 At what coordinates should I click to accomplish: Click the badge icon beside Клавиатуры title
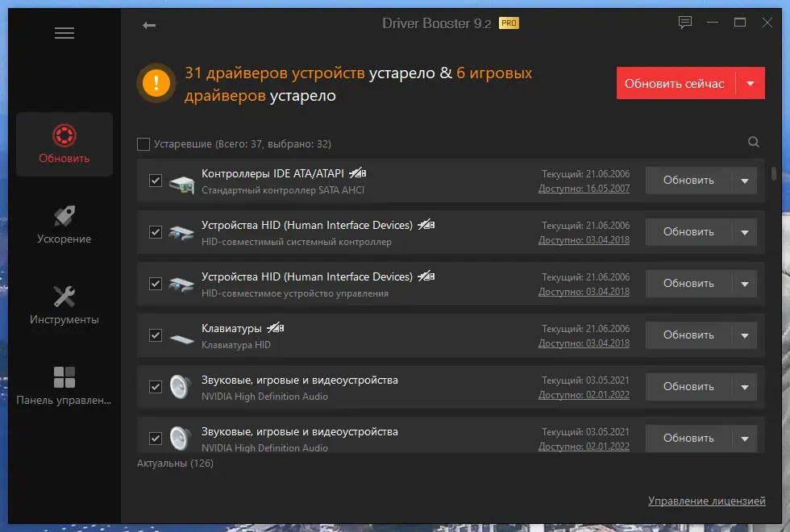(276, 328)
